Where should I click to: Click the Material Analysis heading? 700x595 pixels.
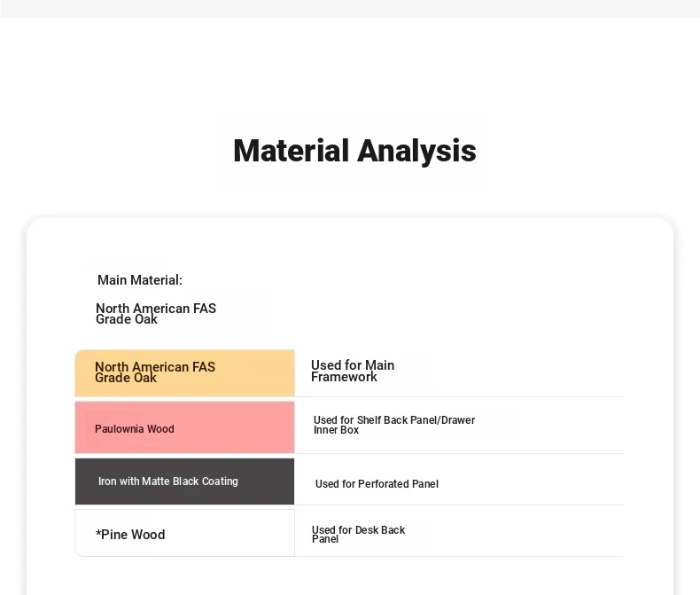[x=354, y=151]
